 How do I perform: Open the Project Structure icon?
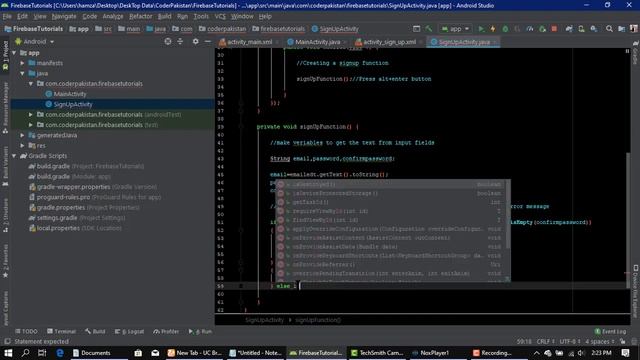click(622, 29)
